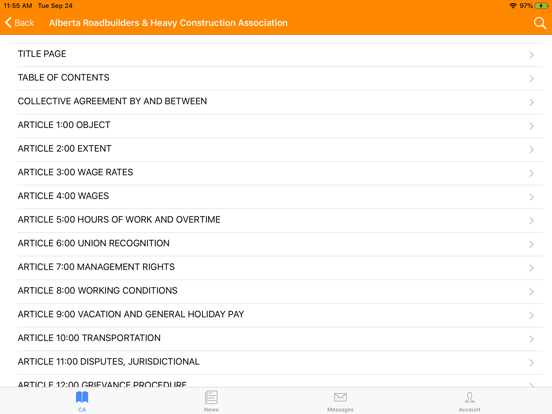Click chevron for COLLECTIVE AGREEMENT row
Screen dimensions: 552x414
coord(532,102)
